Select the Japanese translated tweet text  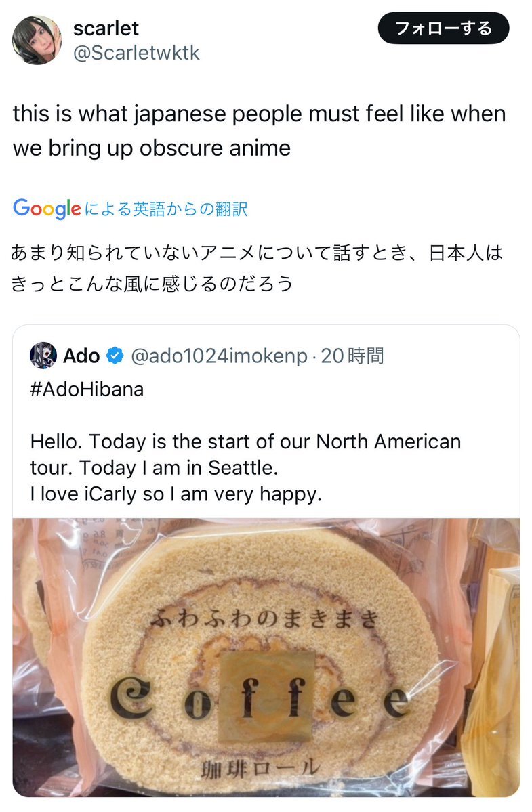(257, 268)
